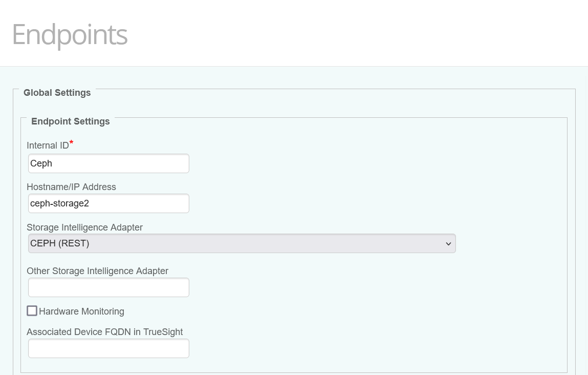Click the Hardware Monitoring label text
588x375 pixels.
point(80,311)
